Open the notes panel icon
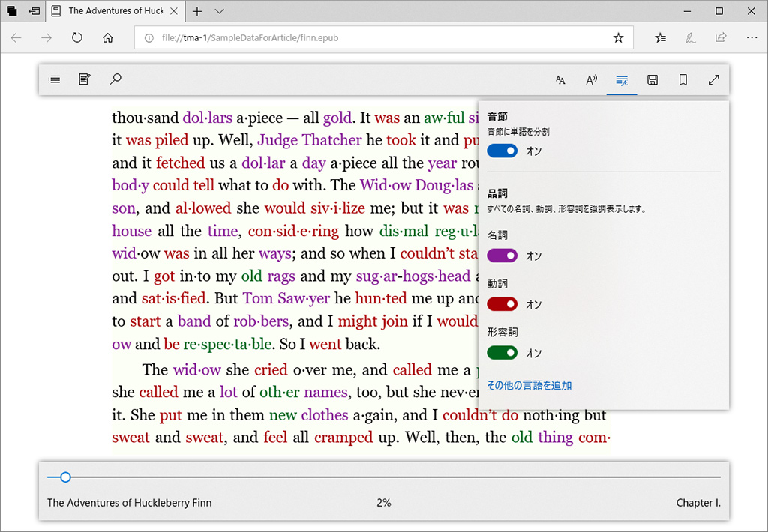The height and width of the screenshot is (532, 768). pyautogui.click(x=85, y=79)
